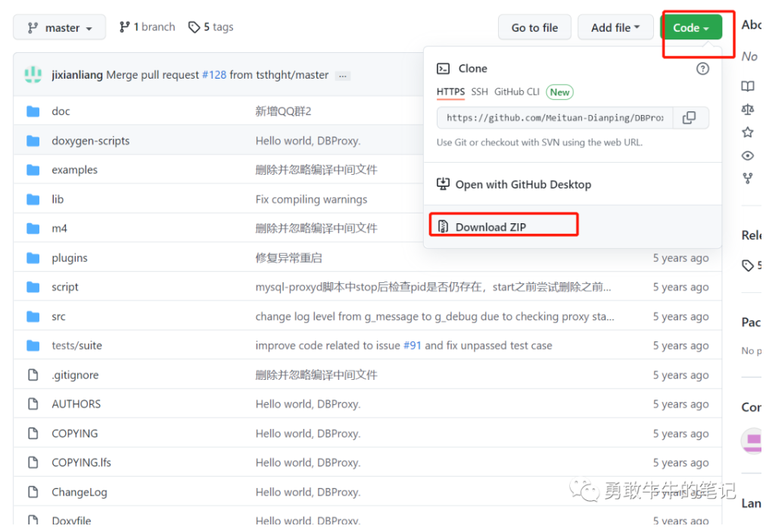Viewport: 766px width, 532px height.
Task: Click the tag icon under Releases
Action: (x=747, y=266)
